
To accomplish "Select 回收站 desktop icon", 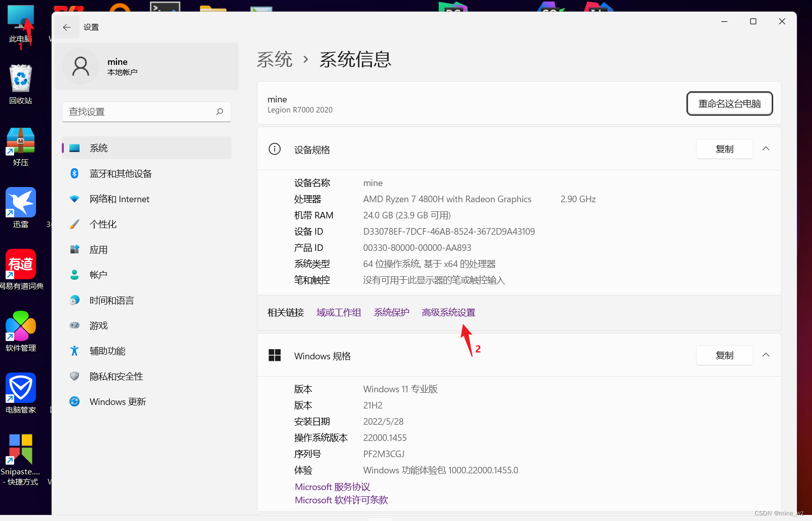I will pyautogui.click(x=21, y=85).
